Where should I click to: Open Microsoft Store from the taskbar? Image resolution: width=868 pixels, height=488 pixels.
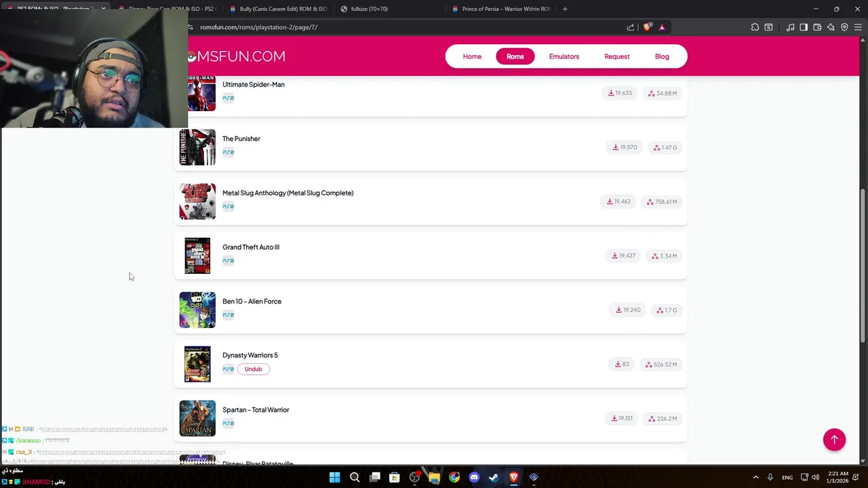[x=394, y=477]
